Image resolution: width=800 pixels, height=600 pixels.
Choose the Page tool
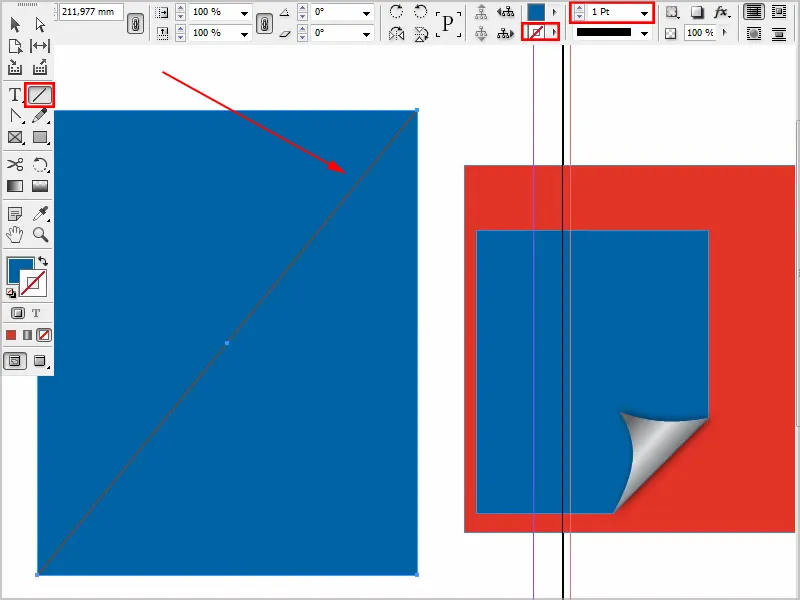pos(15,46)
